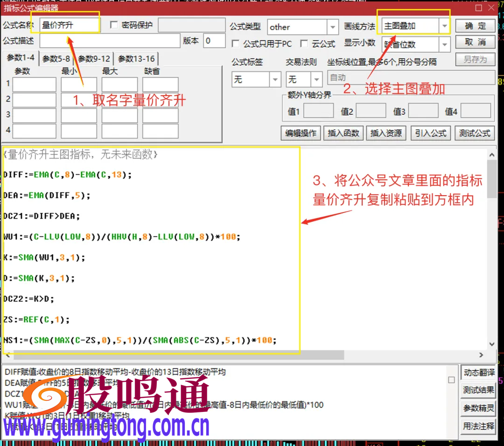Click the 动态翻译 button
504x446 pixels.
478,372
